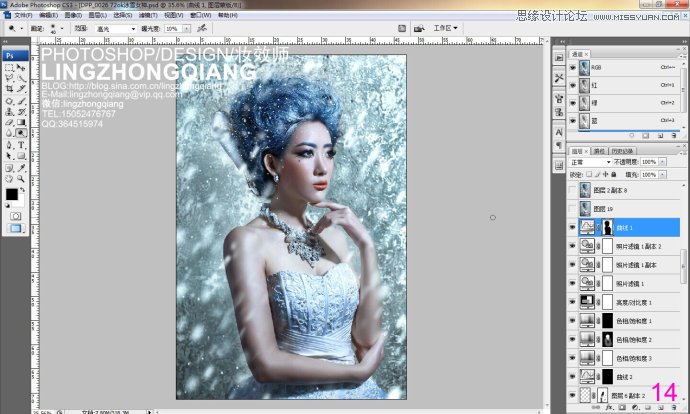Show the 图层 19 layer
This screenshot has width=690, height=414.
tap(573, 209)
